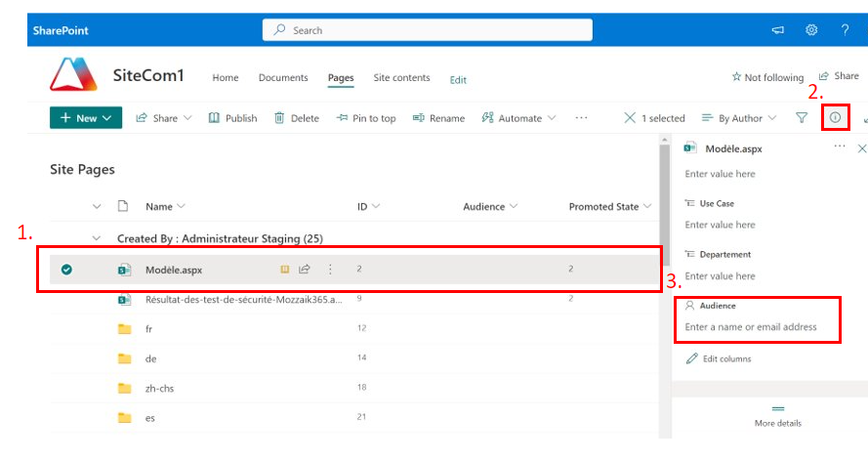Click the Edit columns pencil icon
The width and height of the screenshot is (868, 461).
(x=692, y=358)
